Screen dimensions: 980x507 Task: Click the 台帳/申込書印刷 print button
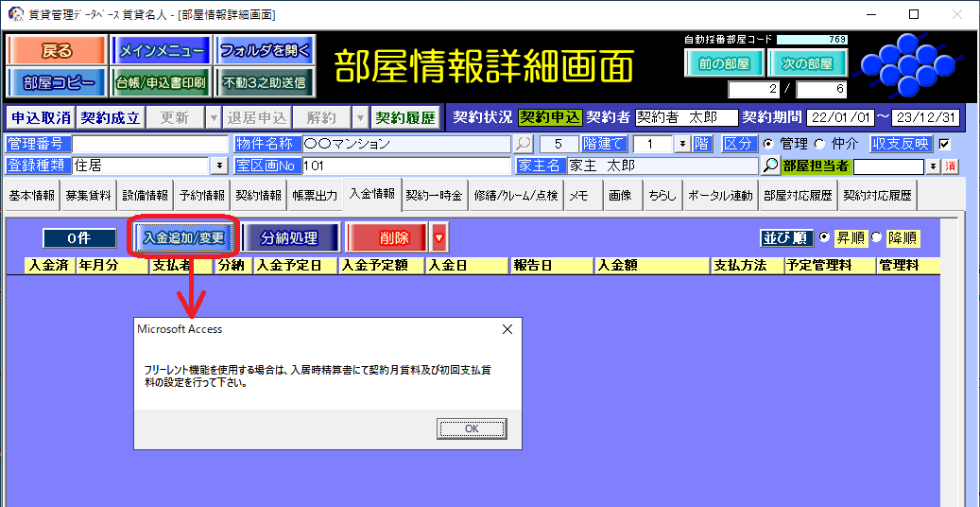coord(161,82)
